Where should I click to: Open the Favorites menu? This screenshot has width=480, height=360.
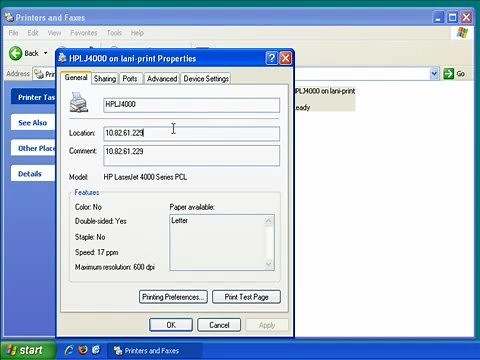84,33
